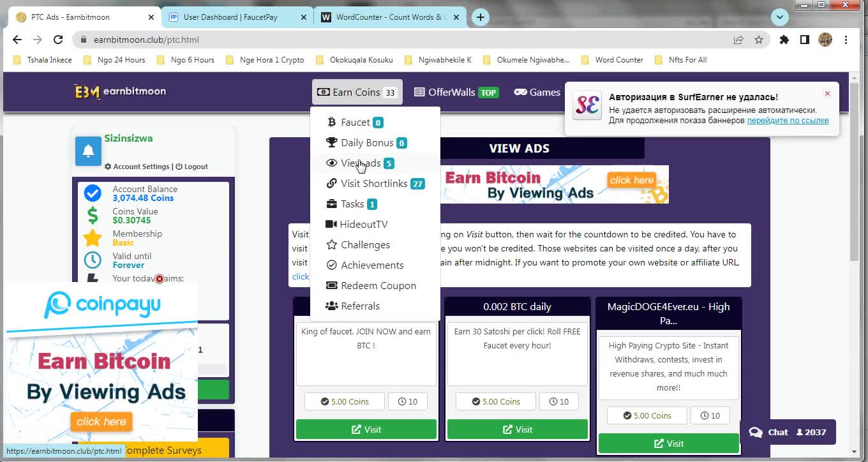Screen dimensions: 868x462
Task: Click the Coinpayu ad click here button
Action: [x=101, y=421]
